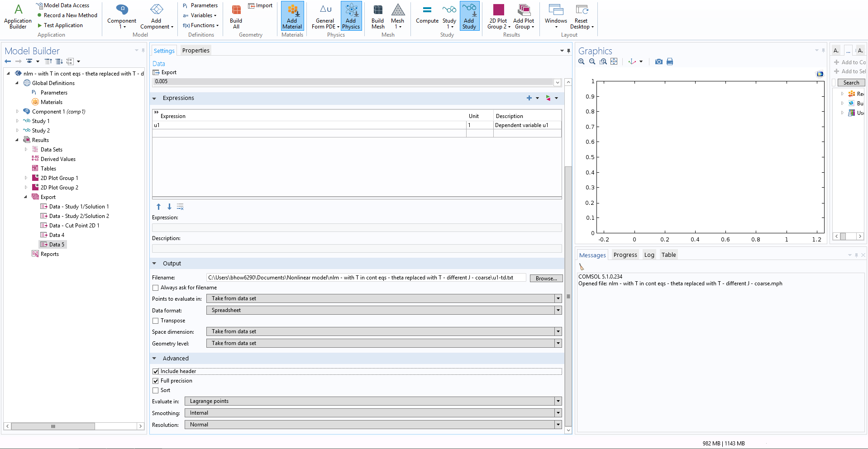Open the Data format dropdown
Image resolution: width=868 pixels, height=449 pixels.
[x=383, y=310]
